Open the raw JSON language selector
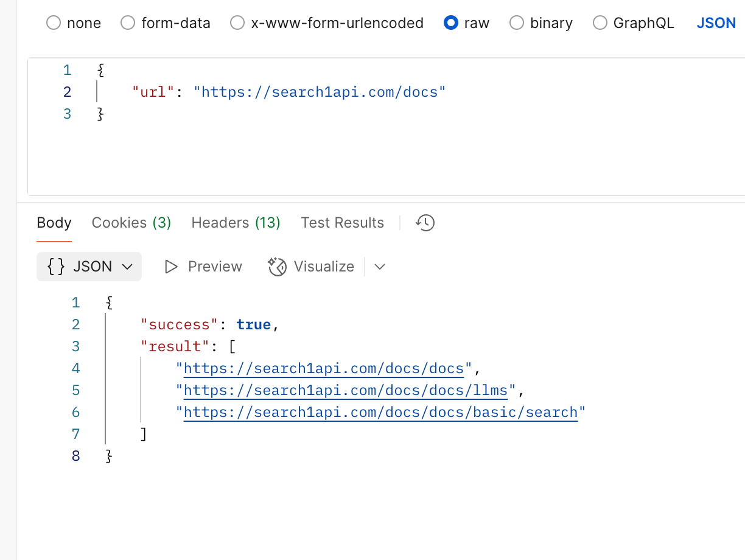 716,23
